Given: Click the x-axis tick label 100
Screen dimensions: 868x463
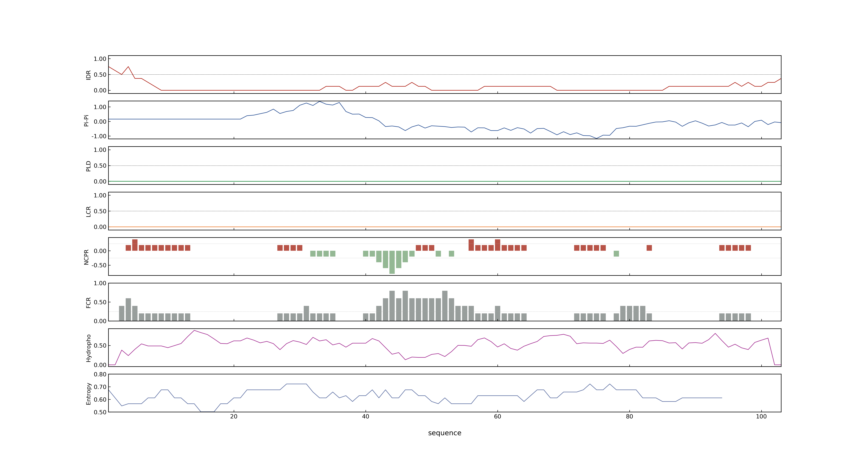Looking at the screenshot, I should 761,416.
